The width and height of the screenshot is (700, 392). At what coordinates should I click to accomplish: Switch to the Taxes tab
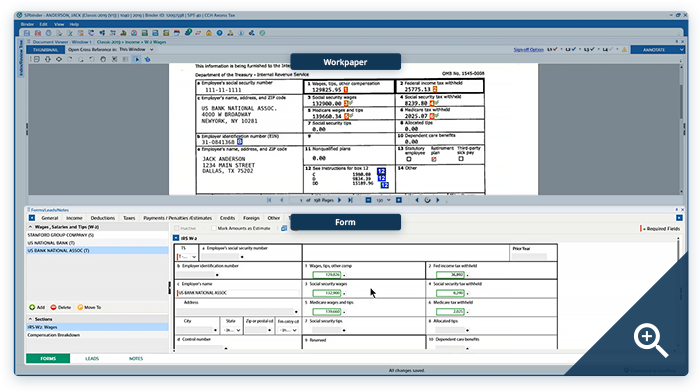tap(129, 218)
